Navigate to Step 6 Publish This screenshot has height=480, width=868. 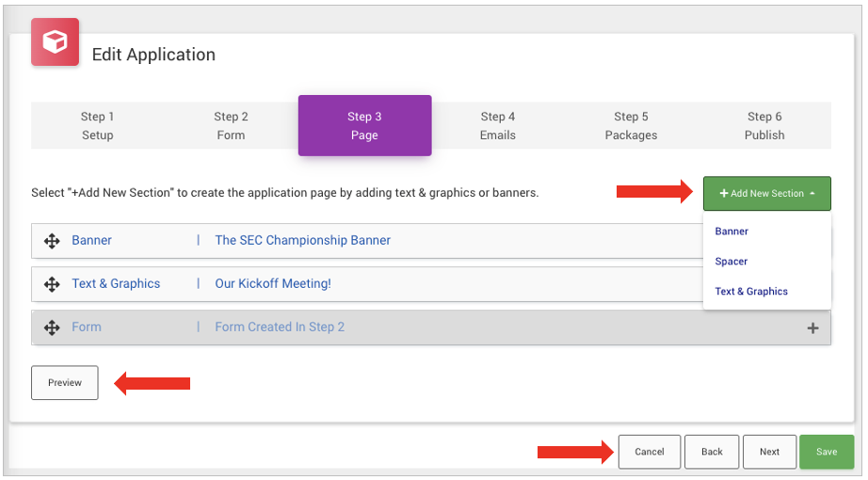764,126
